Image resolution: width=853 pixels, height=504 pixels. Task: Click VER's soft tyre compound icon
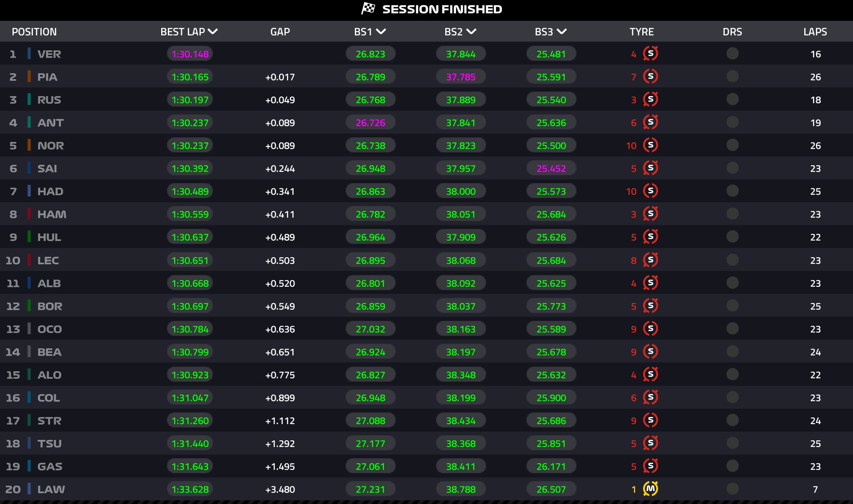650,54
